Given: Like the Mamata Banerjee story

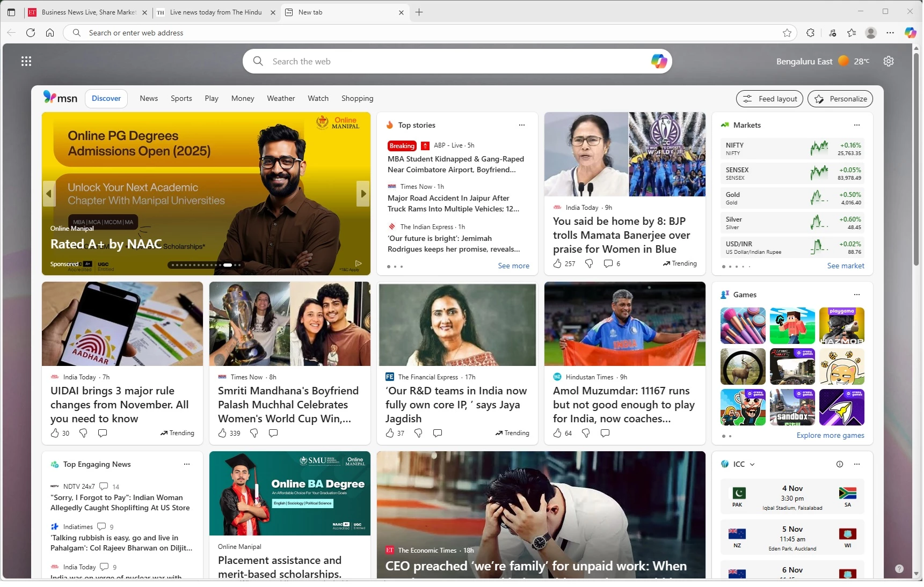Looking at the screenshot, I should click(x=557, y=263).
